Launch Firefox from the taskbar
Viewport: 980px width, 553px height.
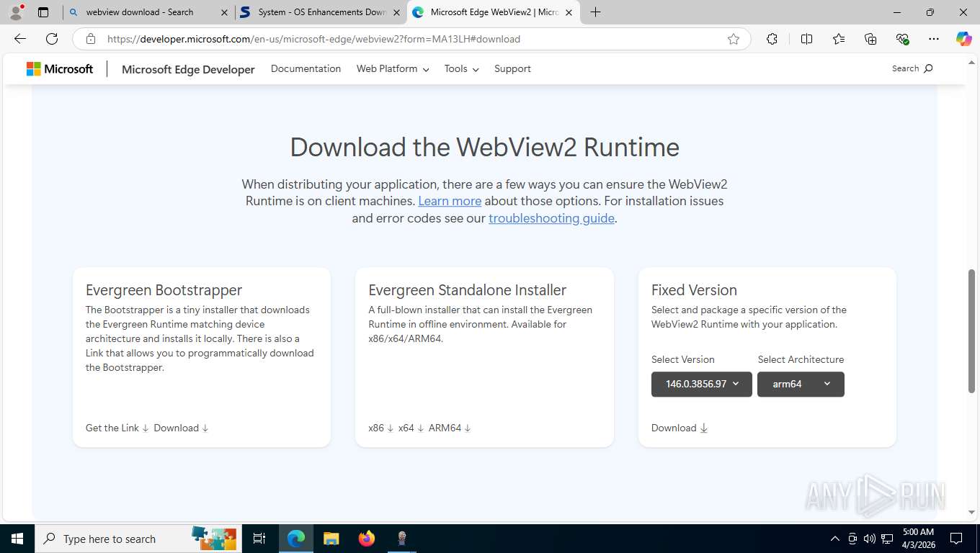pos(367,539)
